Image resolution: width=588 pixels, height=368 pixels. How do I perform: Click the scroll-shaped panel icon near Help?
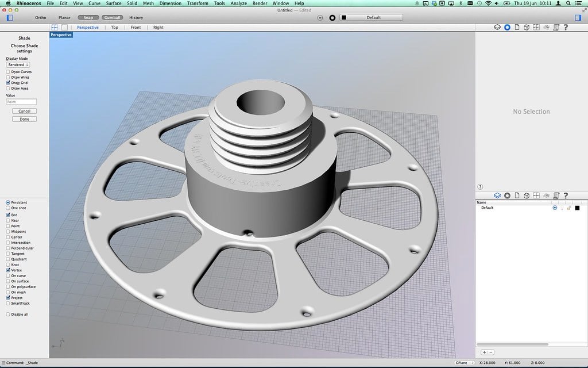coord(556,27)
